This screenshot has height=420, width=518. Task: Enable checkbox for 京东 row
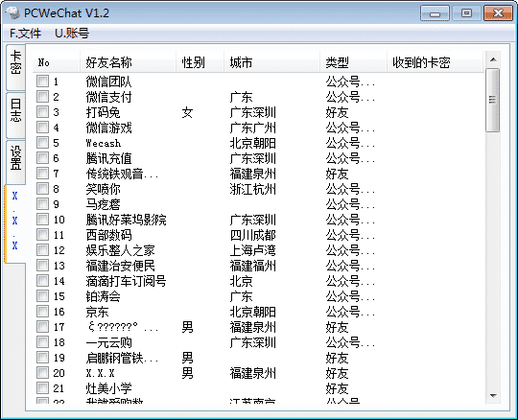click(x=42, y=311)
